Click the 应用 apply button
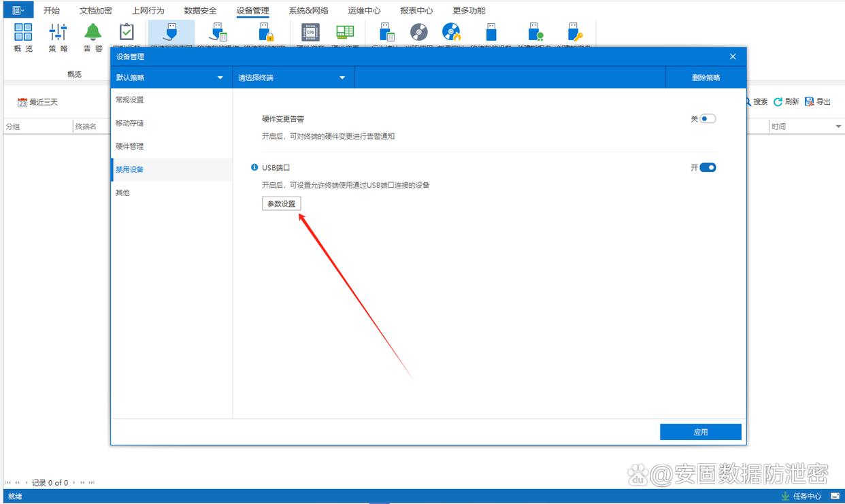This screenshot has height=504, width=845. [x=700, y=432]
